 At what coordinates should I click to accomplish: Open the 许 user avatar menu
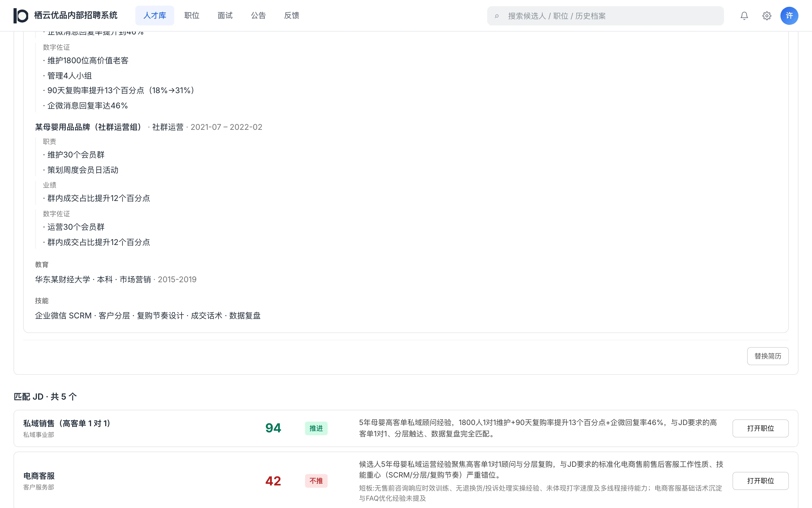click(x=789, y=16)
